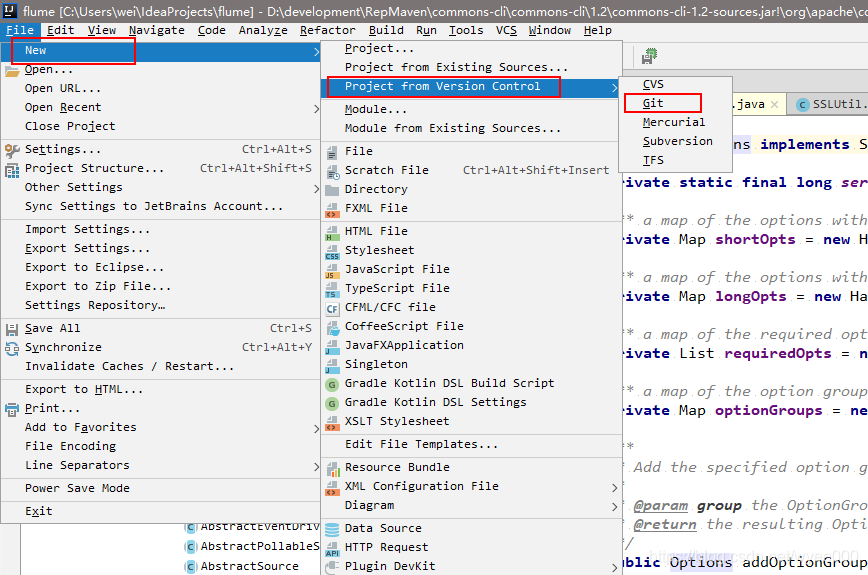
Task: Click the TypeScript File icon
Action: pyautogui.click(x=332, y=289)
